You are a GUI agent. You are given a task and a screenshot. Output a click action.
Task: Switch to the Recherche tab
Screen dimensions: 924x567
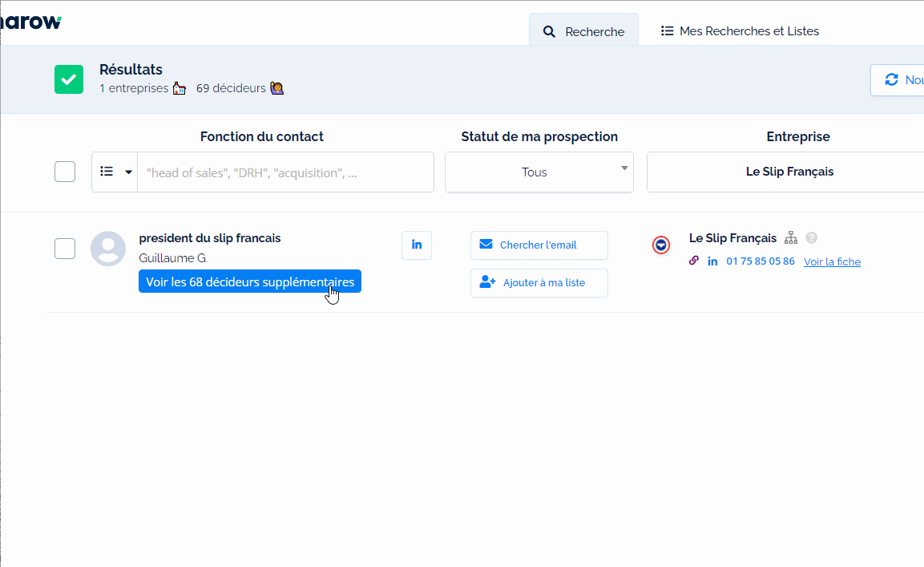pos(583,30)
